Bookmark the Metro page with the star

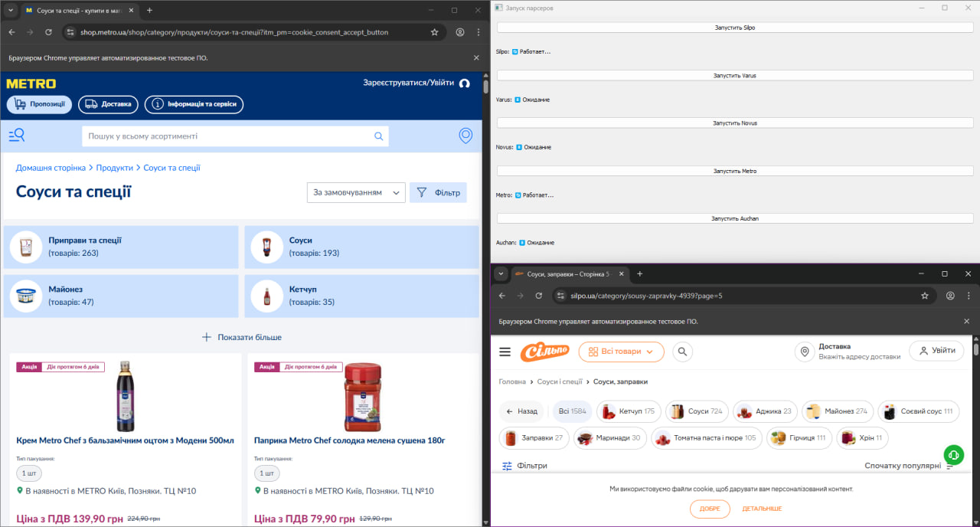coord(435,32)
